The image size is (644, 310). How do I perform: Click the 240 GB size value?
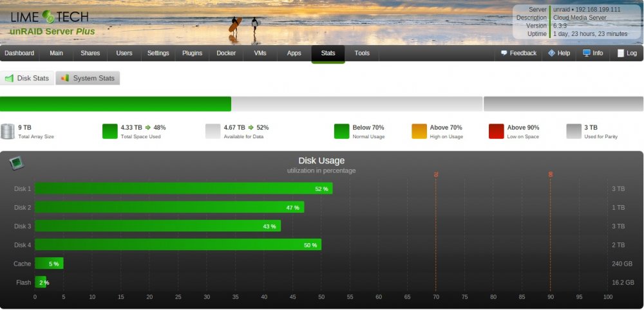coord(622,264)
